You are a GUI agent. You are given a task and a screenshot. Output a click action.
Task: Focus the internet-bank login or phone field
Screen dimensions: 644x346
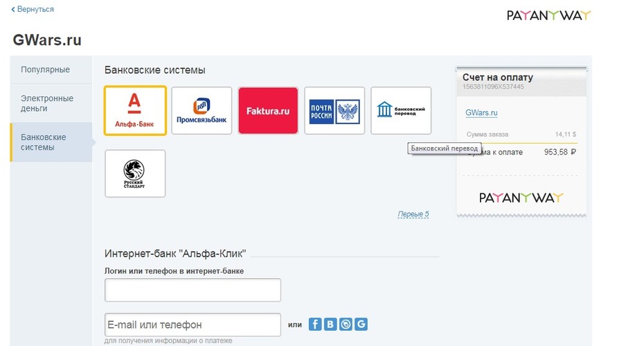(x=193, y=290)
